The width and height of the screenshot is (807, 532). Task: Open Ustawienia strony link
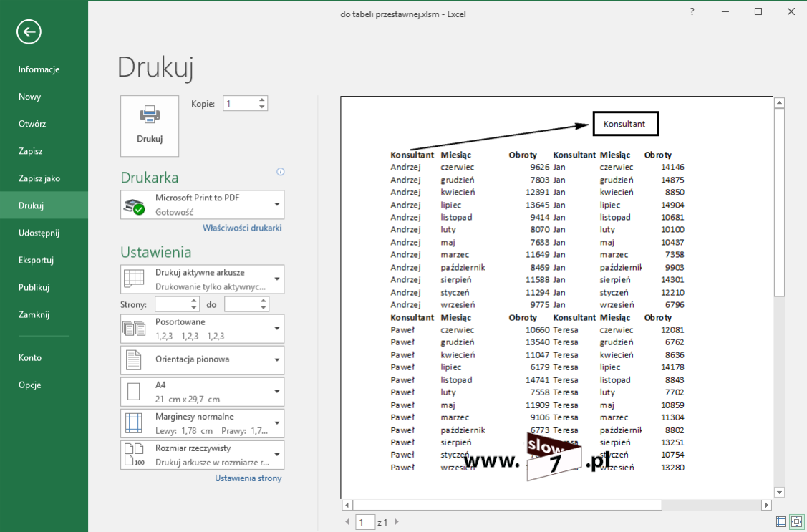(x=248, y=478)
